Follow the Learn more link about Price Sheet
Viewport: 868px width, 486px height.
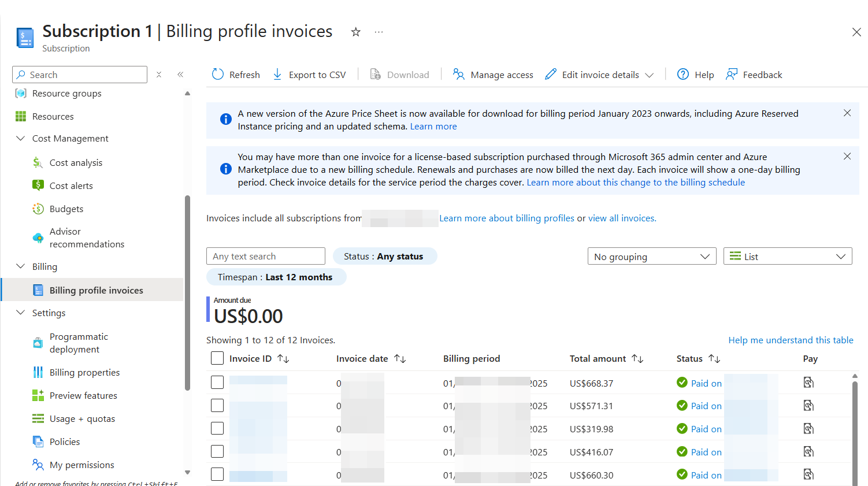433,126
